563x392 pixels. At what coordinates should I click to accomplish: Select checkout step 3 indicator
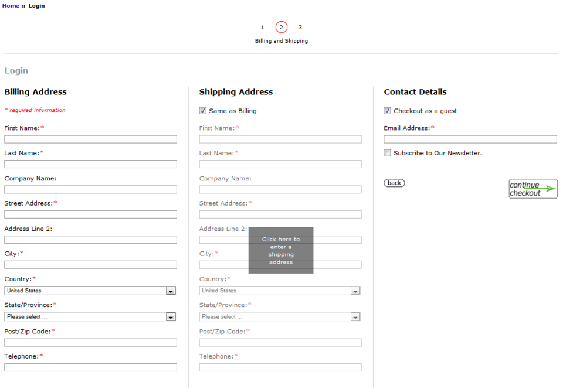click(300, 27)
